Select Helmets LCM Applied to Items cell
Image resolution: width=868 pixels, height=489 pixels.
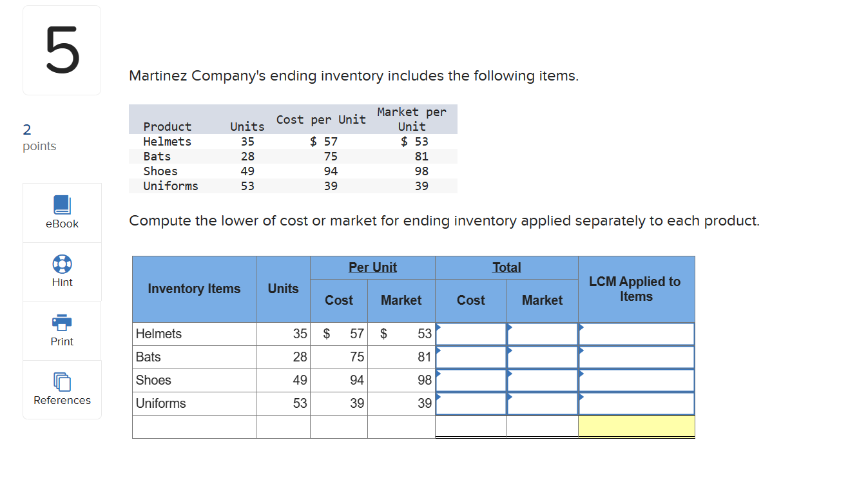[x=637, y=334]
